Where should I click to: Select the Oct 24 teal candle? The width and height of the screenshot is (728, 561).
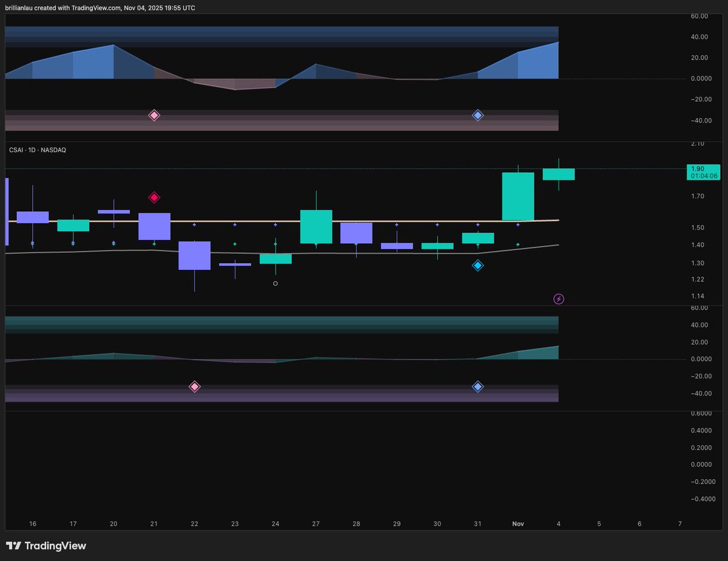tap(275, 259)
